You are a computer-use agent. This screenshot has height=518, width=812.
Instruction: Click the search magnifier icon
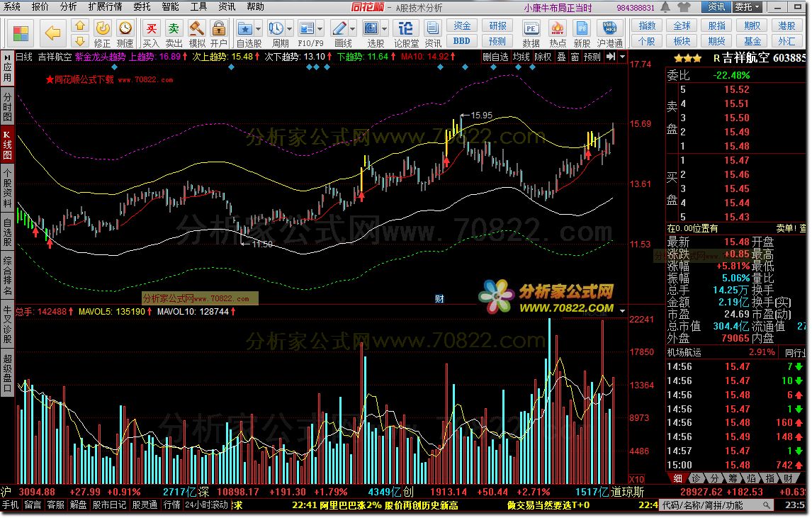click(x=766, y=505)
